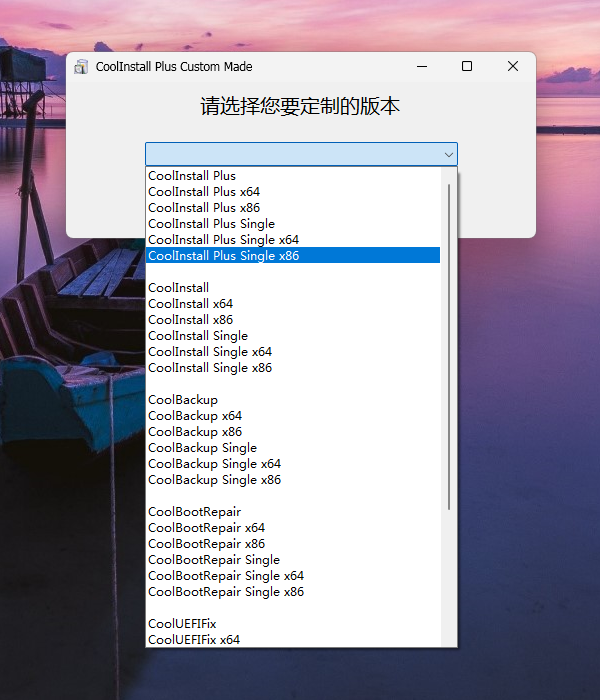Choose CoolInstall Single x64 version
This screenshot has height=700, width=600.
pyautogui.click(x=210, y=352)
